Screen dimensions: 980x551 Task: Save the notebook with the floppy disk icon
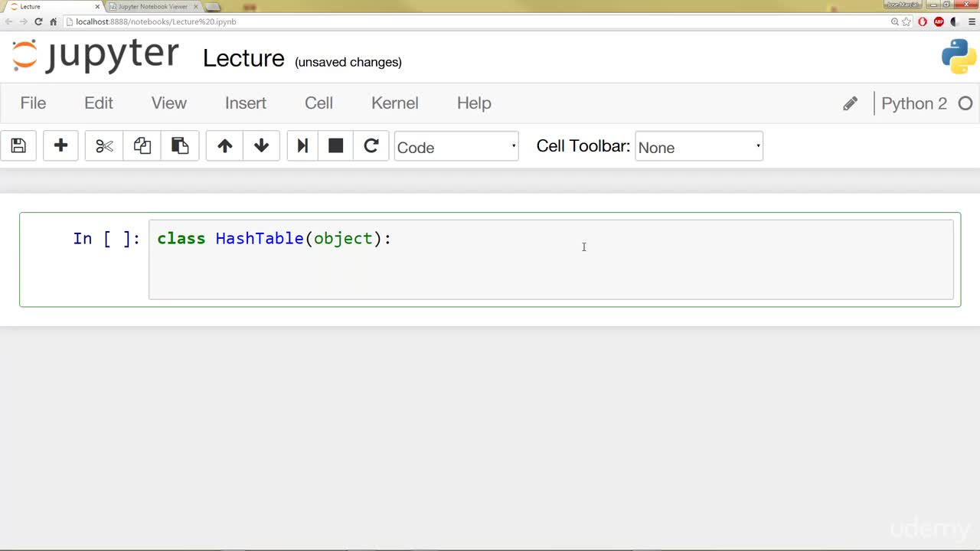pyautogui.click(x=19, y=145)
